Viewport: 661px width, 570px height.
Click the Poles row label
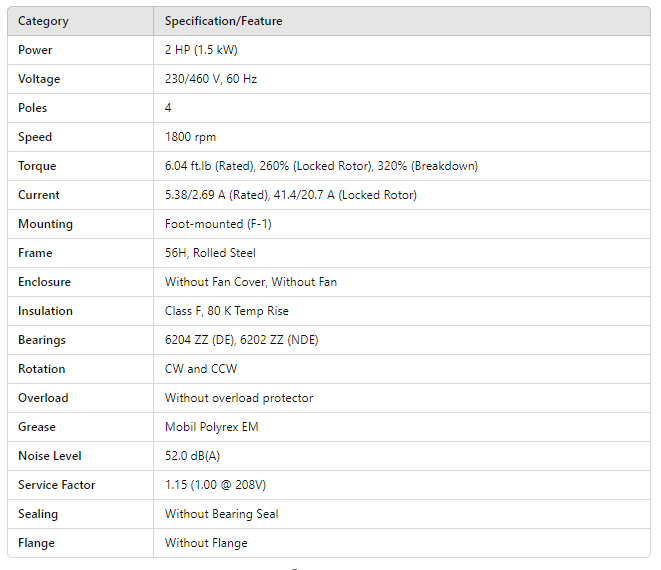(x=33, y=108)
